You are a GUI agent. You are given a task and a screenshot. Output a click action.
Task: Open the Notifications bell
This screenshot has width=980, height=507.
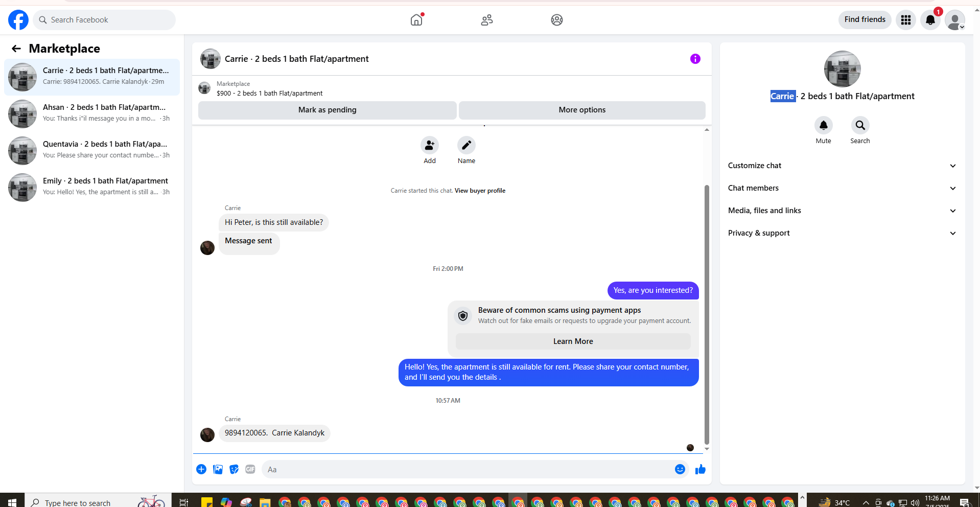point(930,20)
